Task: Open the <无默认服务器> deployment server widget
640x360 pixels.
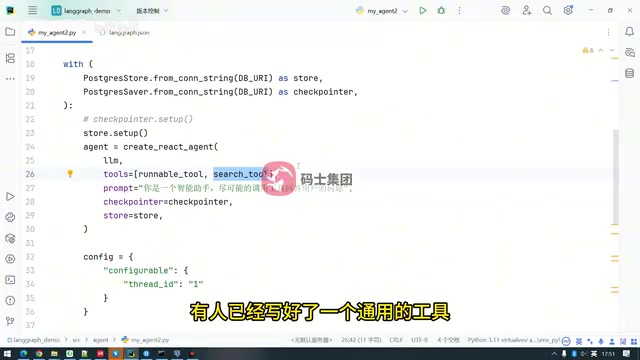Action: 311,340
